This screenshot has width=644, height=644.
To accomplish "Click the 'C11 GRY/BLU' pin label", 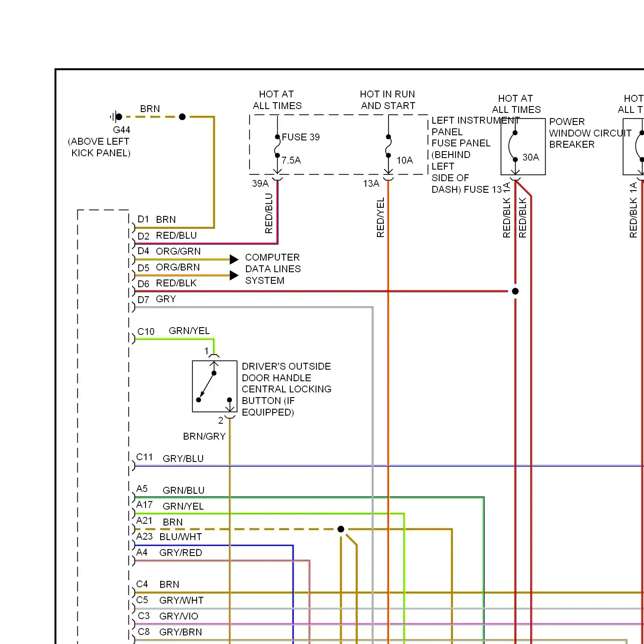I will click(170, 458).
